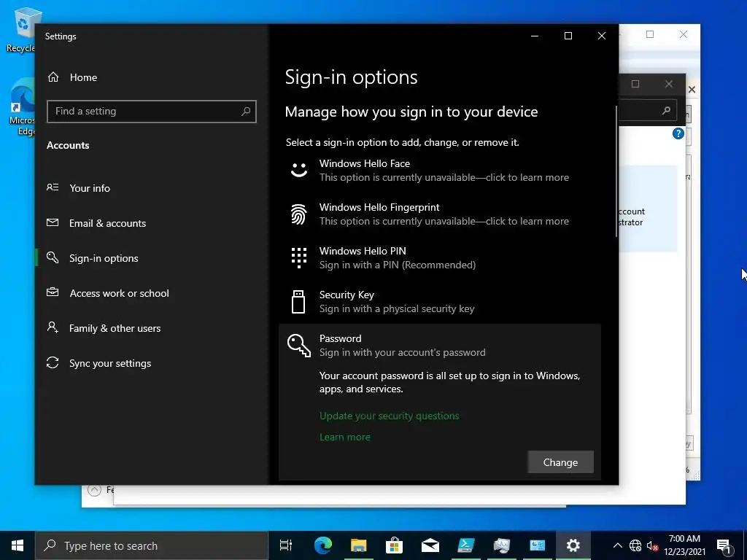Open Mail app from taskbar
747x560 pixels.
coord(430,545)
